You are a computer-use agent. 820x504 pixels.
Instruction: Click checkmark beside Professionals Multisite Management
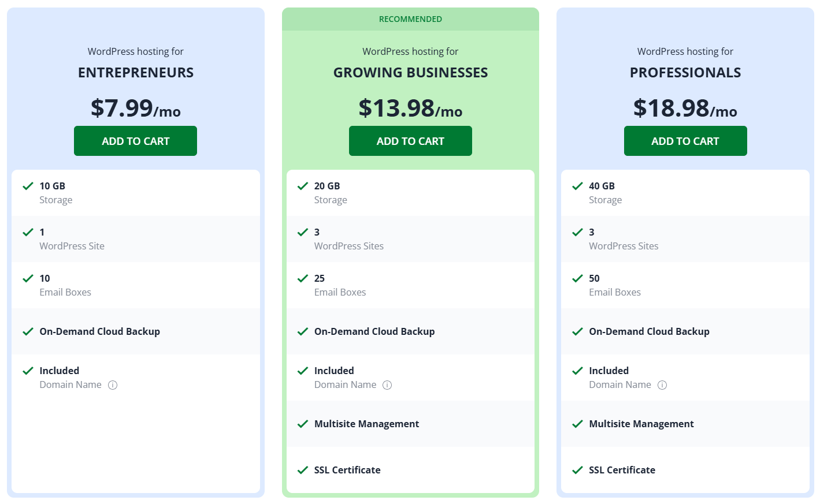point(577,424)
